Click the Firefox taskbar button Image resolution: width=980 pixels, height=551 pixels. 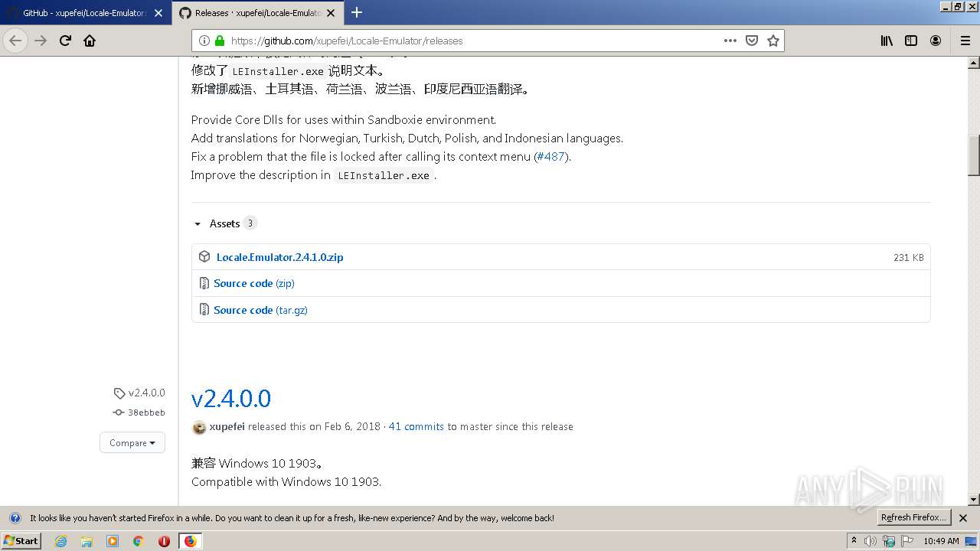point(190,541)
